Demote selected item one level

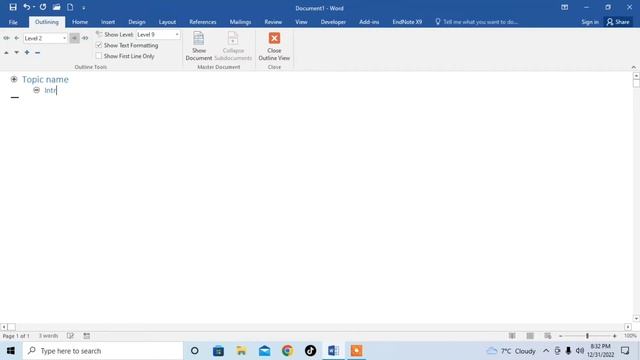74,38
